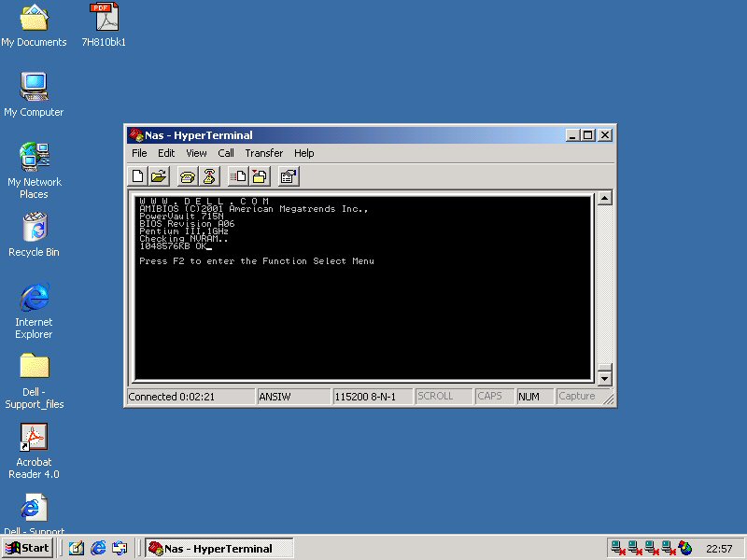The image size is (747, 560).
Task: Select the My Computer desktop icon
Action: (34, 94)
